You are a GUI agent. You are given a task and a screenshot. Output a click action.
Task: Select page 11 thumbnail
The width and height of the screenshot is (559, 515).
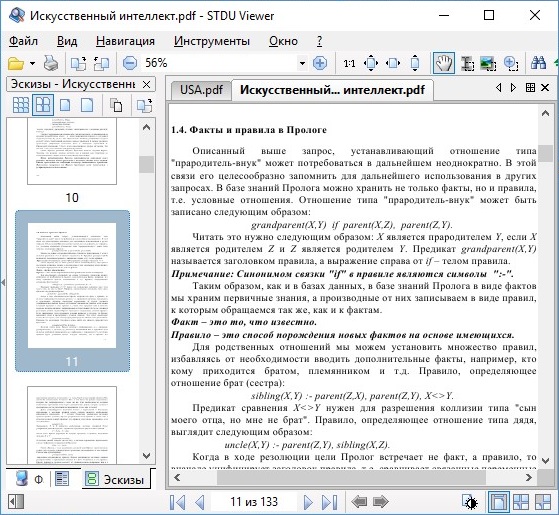click(x=72, y=290)
